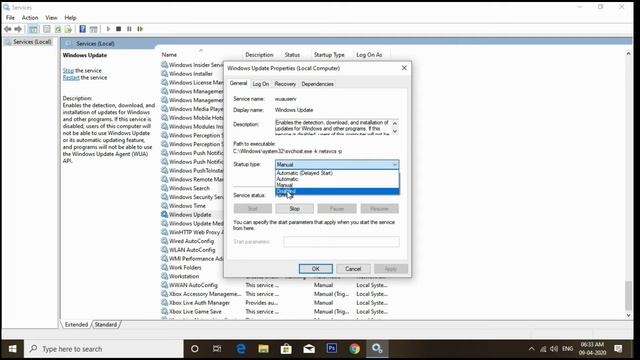Click the Stop button in the properties dialog
This screenshot has width=640, height=360.
(295, 209)
